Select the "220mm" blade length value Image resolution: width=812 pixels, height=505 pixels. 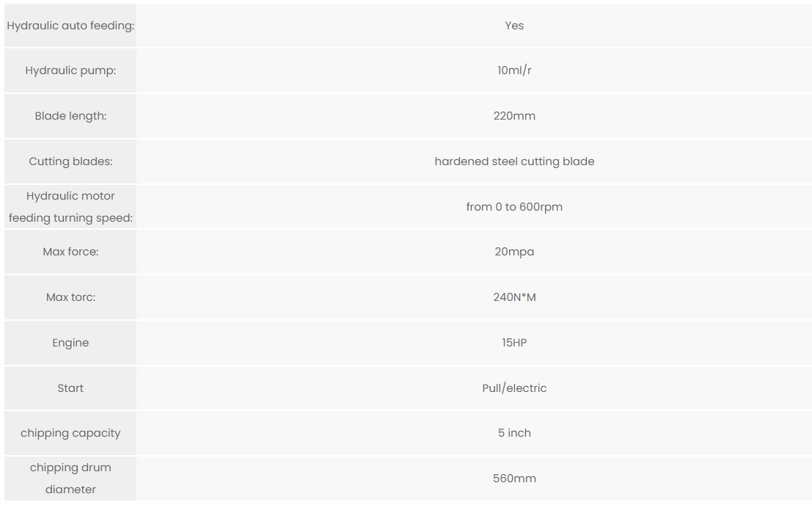(x=514, y=116)
